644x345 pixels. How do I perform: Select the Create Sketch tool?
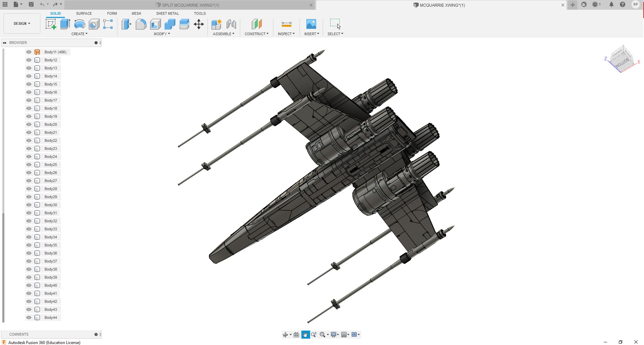51,24
